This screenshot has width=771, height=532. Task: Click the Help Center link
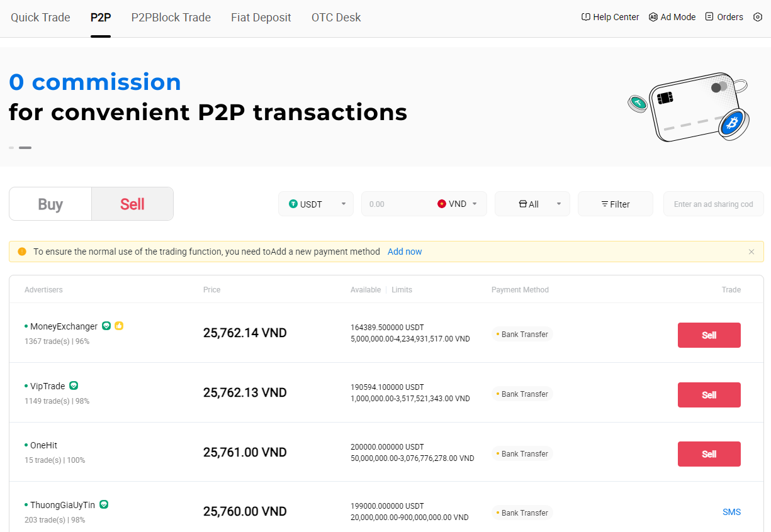pos(611,17)
